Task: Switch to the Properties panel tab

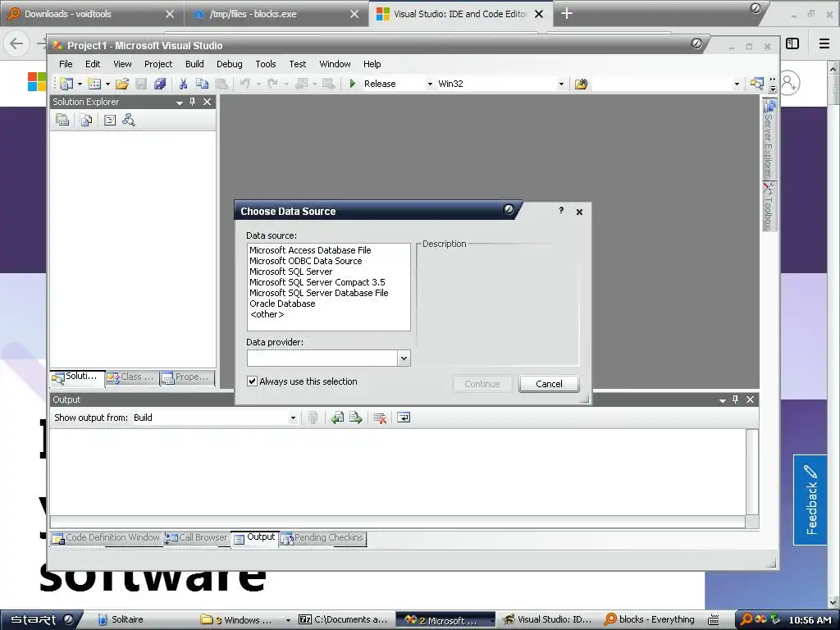Action: coord(186,377)
